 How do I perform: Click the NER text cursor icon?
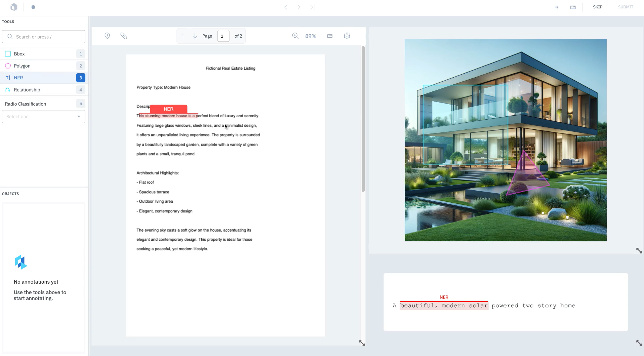pyautogui.click(x=8, y=78)
